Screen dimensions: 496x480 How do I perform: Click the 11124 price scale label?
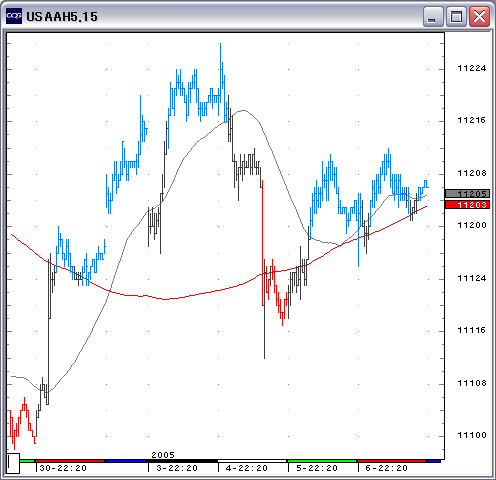[472, 278]
